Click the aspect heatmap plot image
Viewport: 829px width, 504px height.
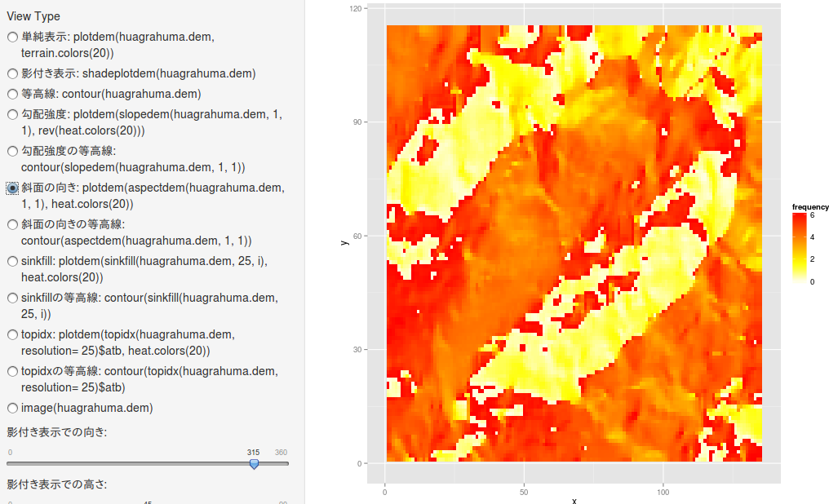pos(574,244)
